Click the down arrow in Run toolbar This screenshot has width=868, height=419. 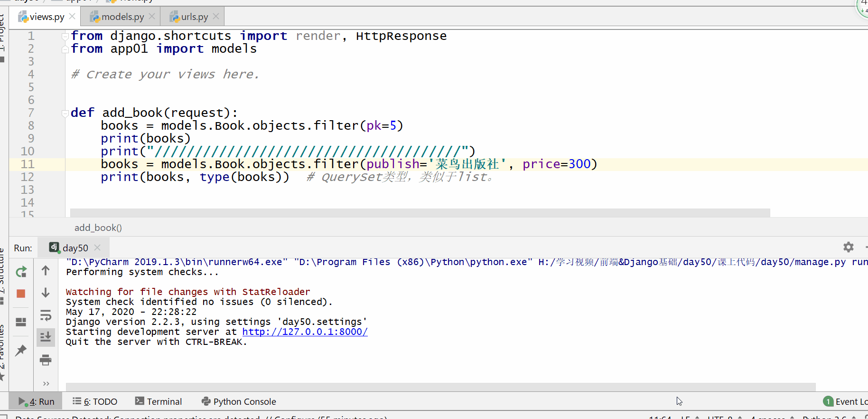point(46,293)
